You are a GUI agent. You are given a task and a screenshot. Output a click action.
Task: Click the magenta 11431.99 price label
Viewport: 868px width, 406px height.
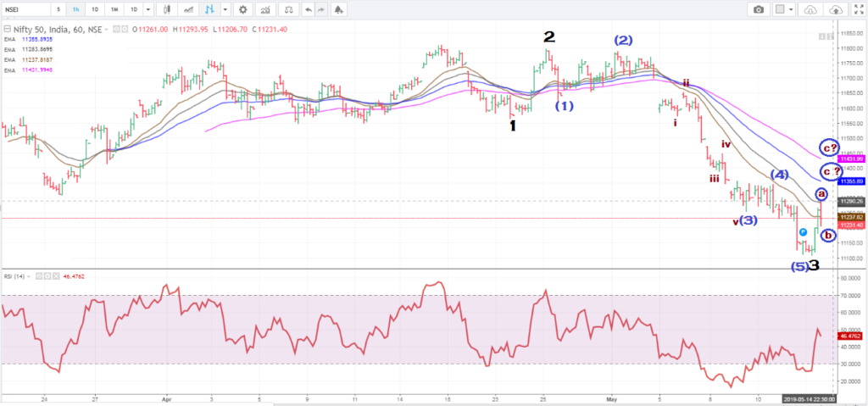(x=850, y=159)
